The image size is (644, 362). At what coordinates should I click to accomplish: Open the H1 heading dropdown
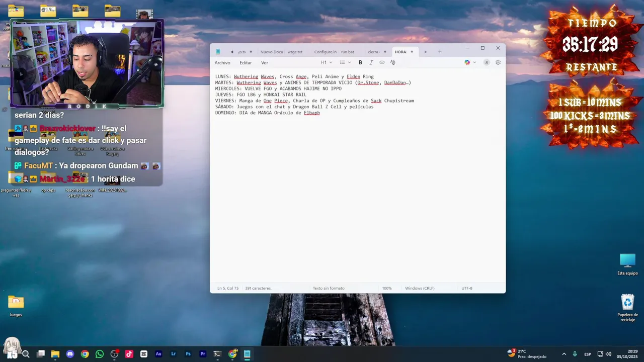[x=327, y=62]
